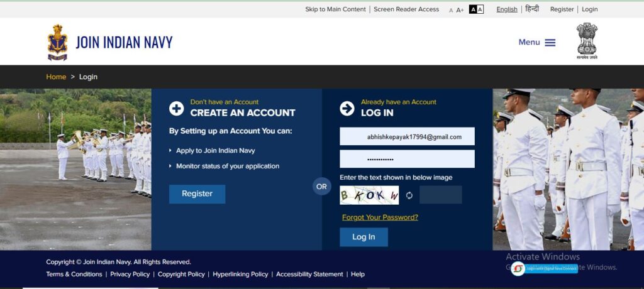Switch site language to Hindi
Viewport: 644px width, 289px height.
532,9
